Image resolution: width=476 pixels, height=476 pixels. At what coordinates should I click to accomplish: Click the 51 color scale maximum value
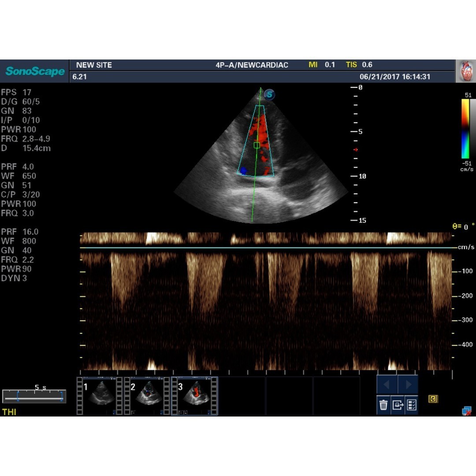[468, 95]
